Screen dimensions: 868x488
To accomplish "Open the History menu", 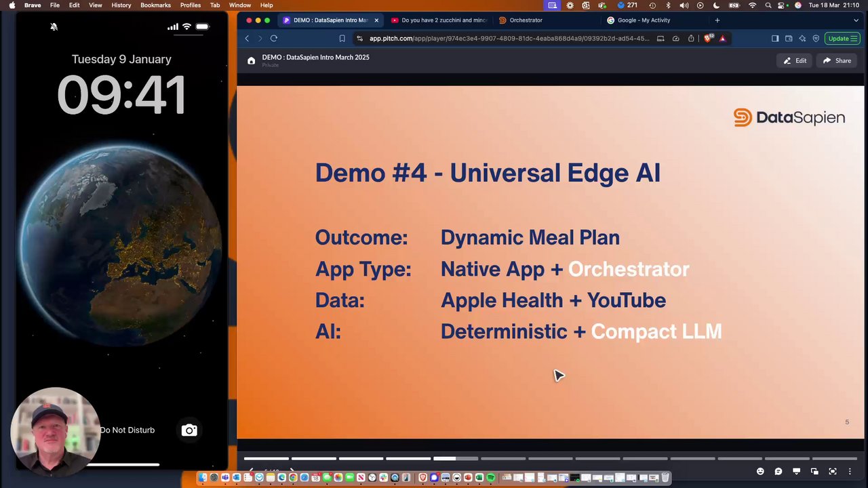I will (121, 5).
